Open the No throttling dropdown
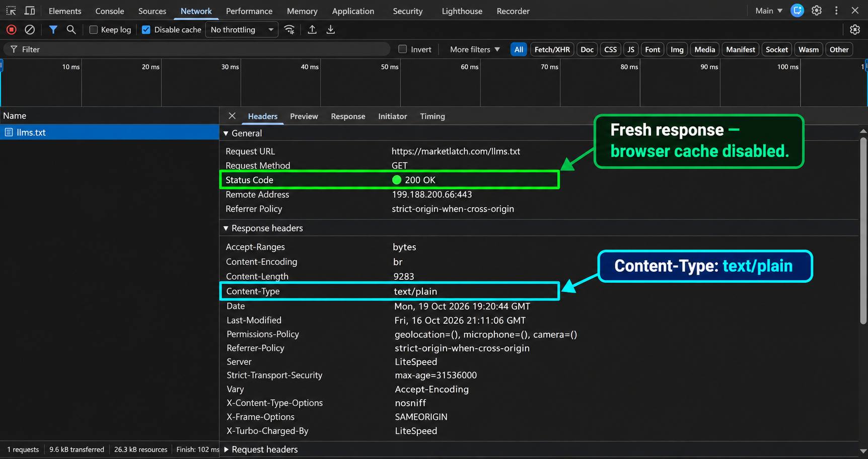Viewport: 868px width, 459px height. pos(242,30)
